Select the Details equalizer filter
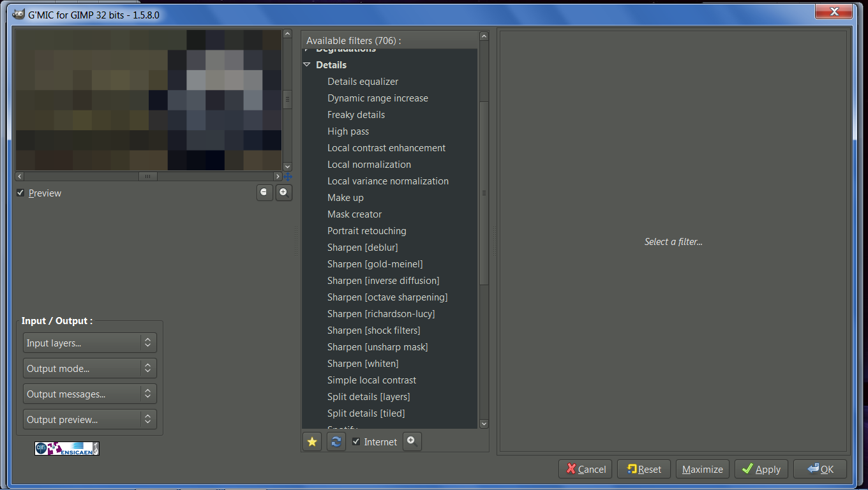This screenshot has height=490, width=868. (363, 82)
